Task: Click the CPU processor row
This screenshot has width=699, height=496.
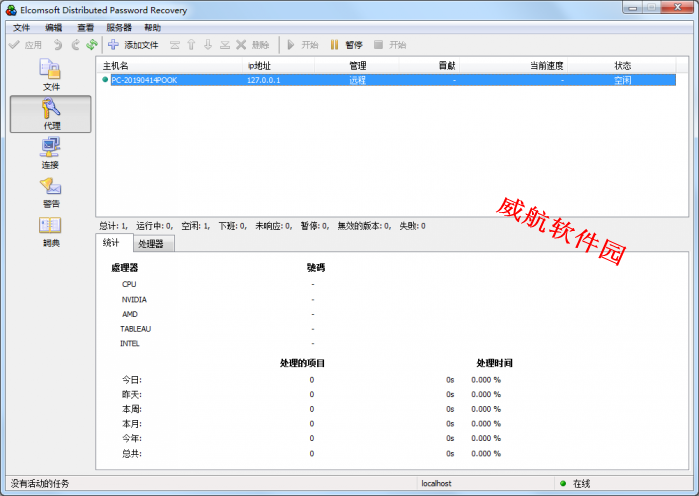Action: click(x=129, y=284)
